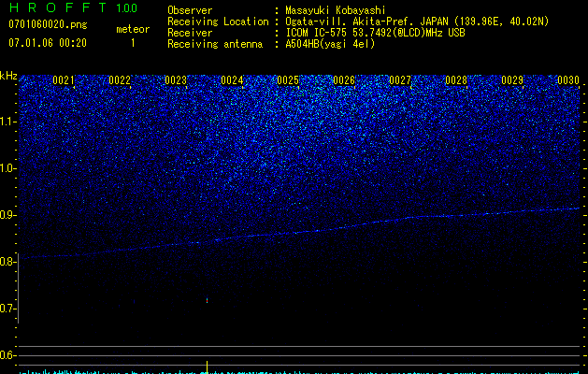This screenshot has width=588, height=374.
Task: Click the red-green meteor echo dot
Action: (x=207, y=300)
